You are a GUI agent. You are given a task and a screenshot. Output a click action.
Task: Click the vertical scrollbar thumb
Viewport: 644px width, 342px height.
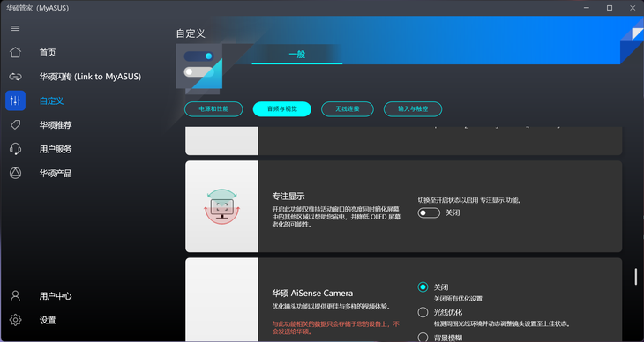tap(636, 277)
